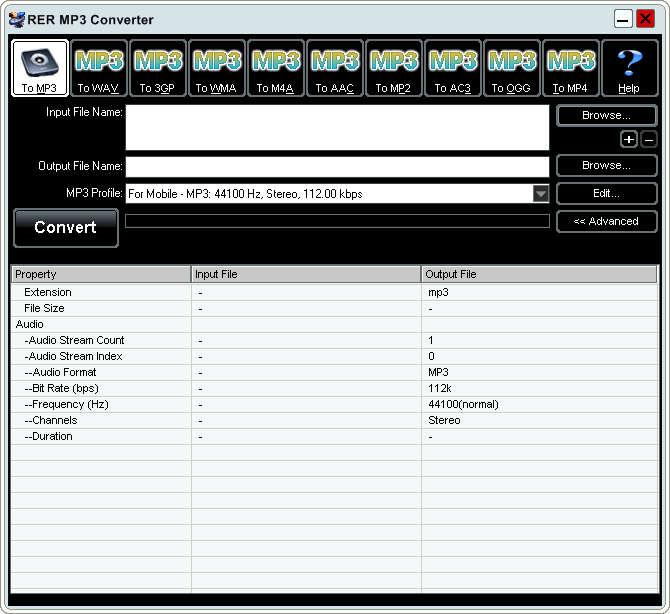Browse for the input file
The height and width of the screenshot is (614, 670).
point(606,116)
